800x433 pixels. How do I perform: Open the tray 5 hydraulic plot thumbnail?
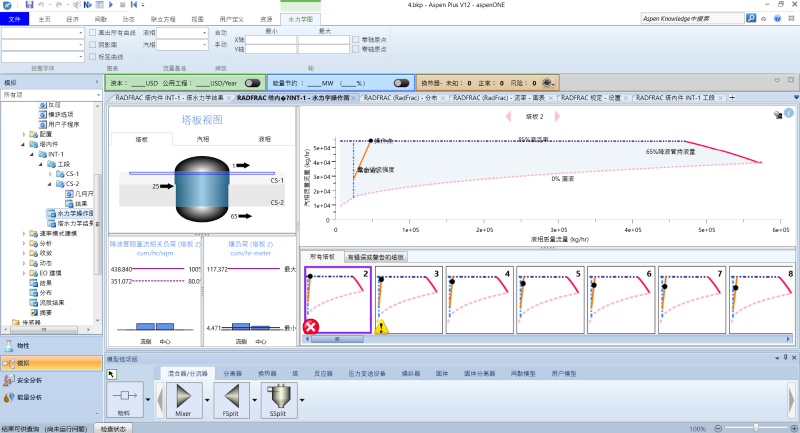tap(549, 300)
